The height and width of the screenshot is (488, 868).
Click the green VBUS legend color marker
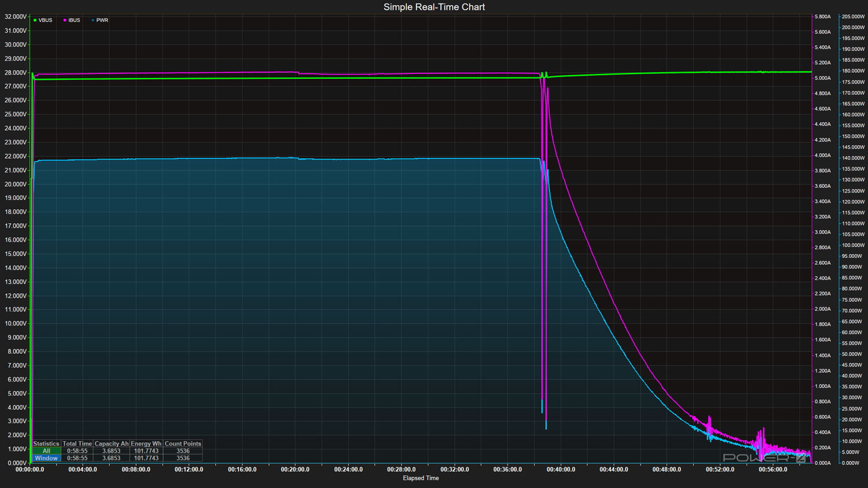35,20
